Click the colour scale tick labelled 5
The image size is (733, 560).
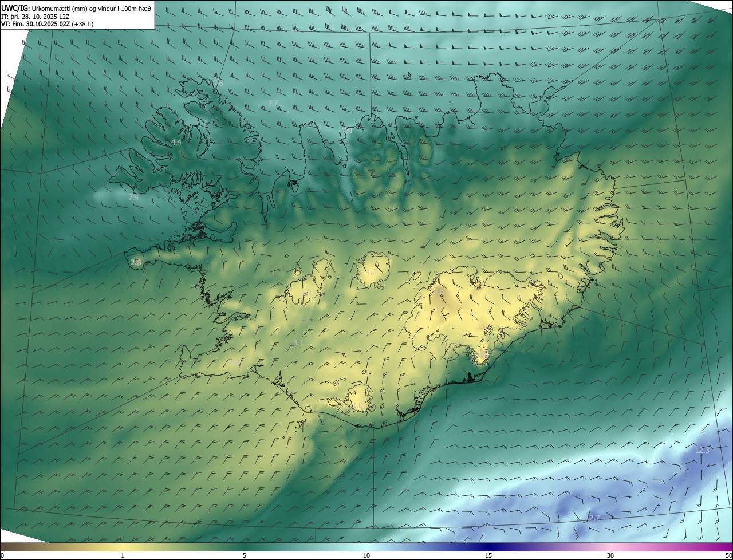pyautogui.click(x=245, y=556)
